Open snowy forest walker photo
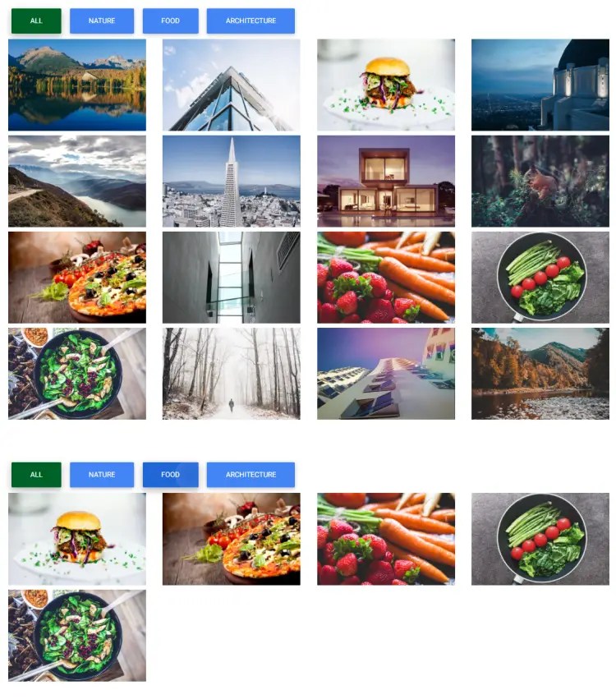This screenshot has height=699, width=616. pyautogui.click(x=232, y=374)
